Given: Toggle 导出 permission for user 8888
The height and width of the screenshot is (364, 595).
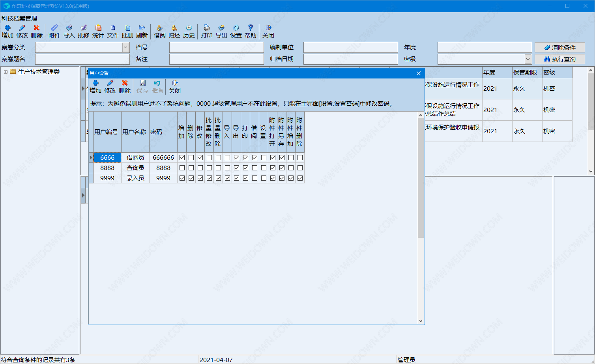Looking at the screenshot, I should tap(236, 168).
